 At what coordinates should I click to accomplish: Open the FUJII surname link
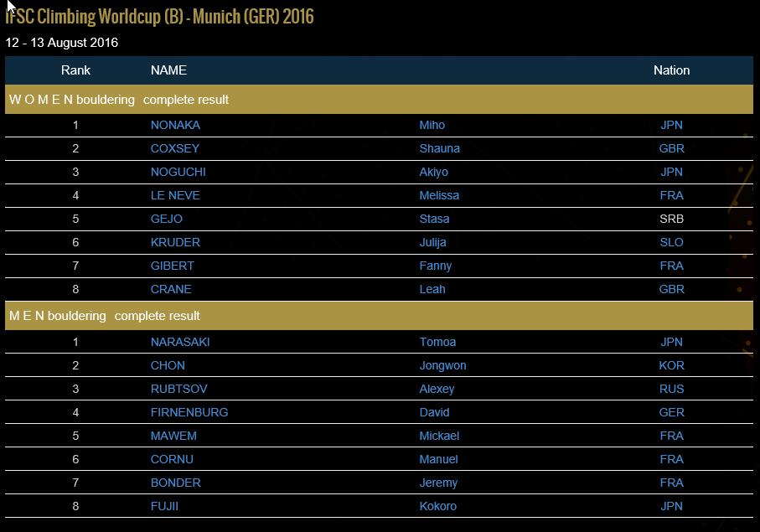164,506
